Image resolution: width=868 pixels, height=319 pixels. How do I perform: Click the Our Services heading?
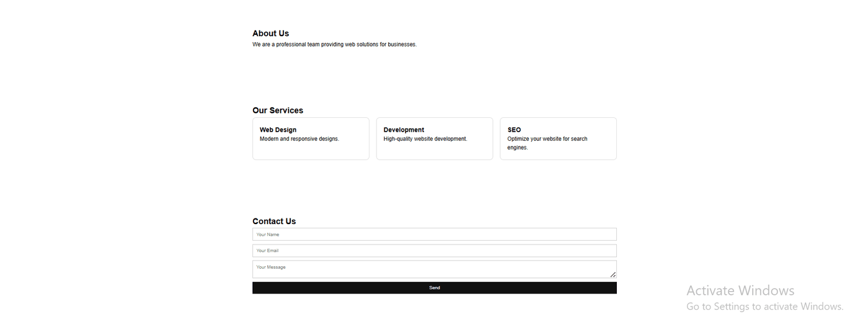pos(278,110)
